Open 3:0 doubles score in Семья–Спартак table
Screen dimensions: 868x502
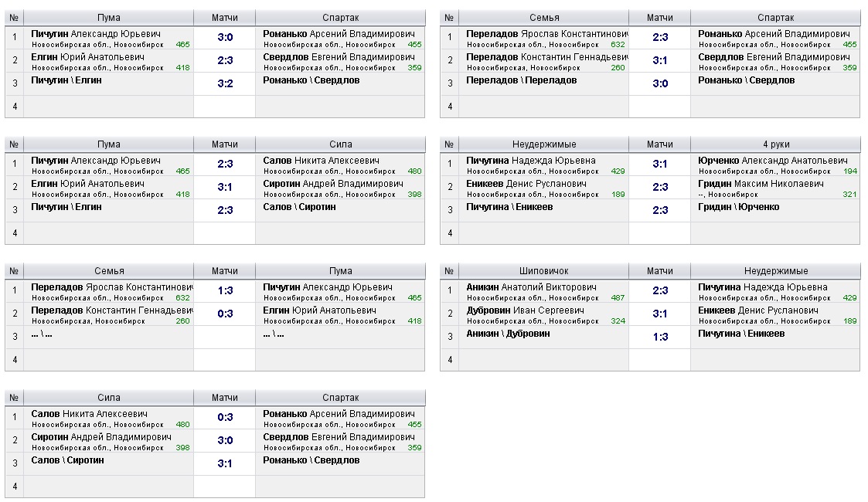point(660,83)
